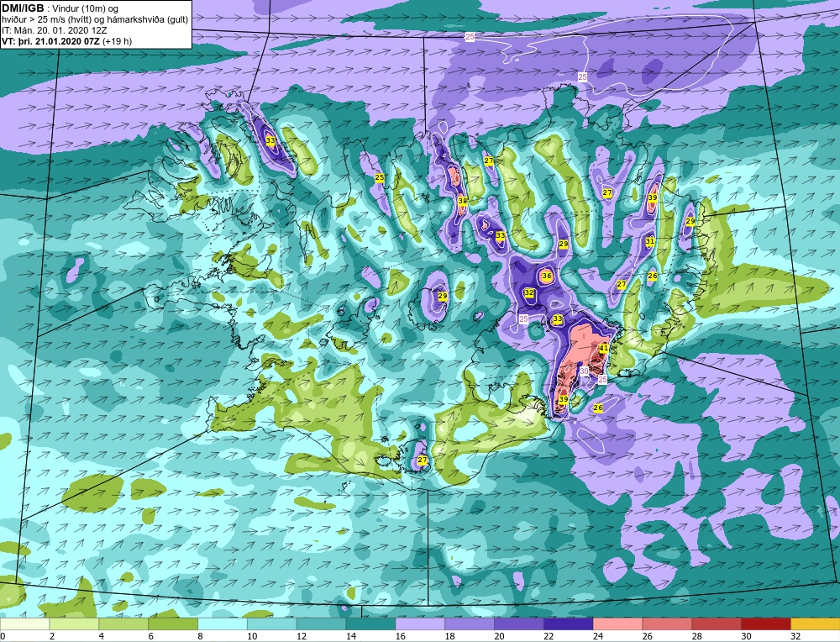Pick the dark indigo 22–24 legend swatch
Image resolution: width=840 pixels, height=642 pixels.
(x=568, y=624)
